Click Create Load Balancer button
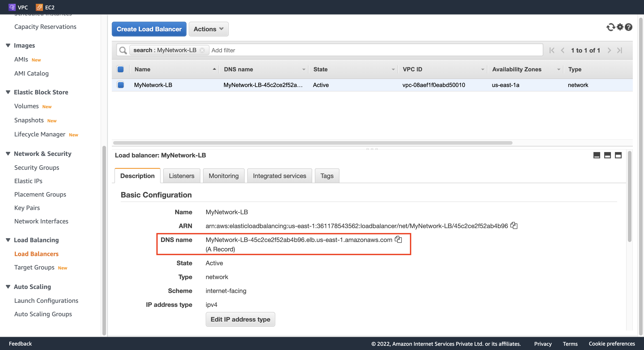 click(x=149, y=29)
